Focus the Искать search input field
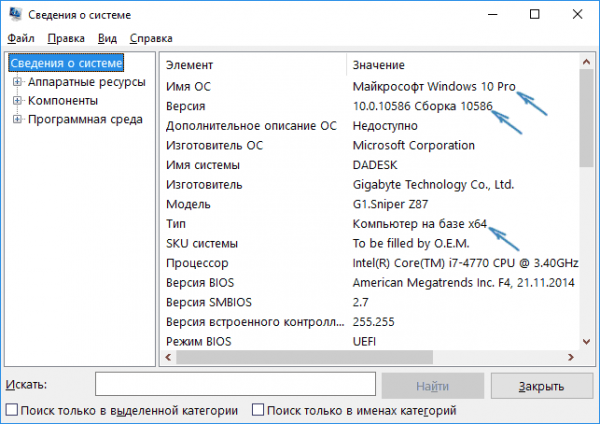 [235, 384]
